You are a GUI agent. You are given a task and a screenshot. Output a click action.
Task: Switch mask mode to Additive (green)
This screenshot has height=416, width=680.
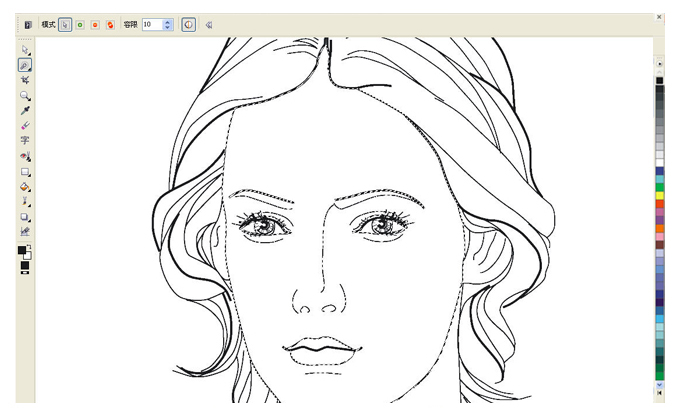80,25
